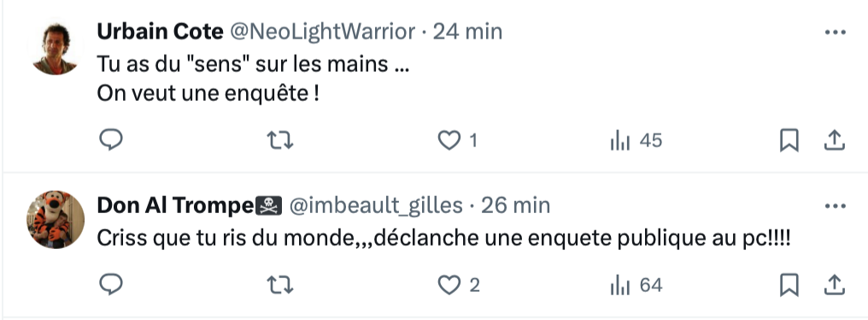The width and height of the screenshot is (868, 320).
Task: Open the @imbeault_gilles handle link
Action: click(376, 205)
